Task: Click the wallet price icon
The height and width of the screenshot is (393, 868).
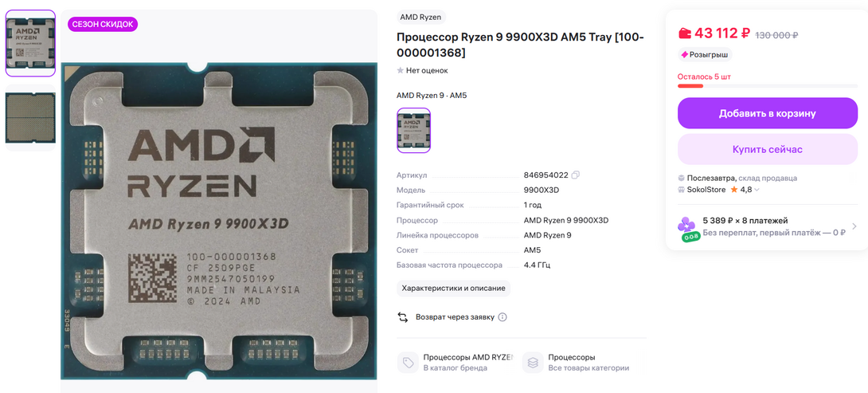Action: [x=685, y=33]
